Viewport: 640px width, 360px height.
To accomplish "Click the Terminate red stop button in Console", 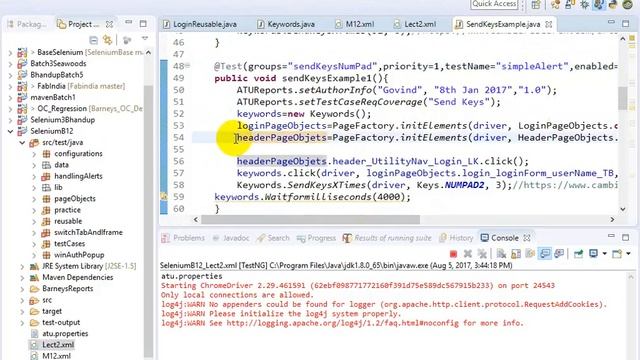I will pyautogui.click(x=453, y=254).
